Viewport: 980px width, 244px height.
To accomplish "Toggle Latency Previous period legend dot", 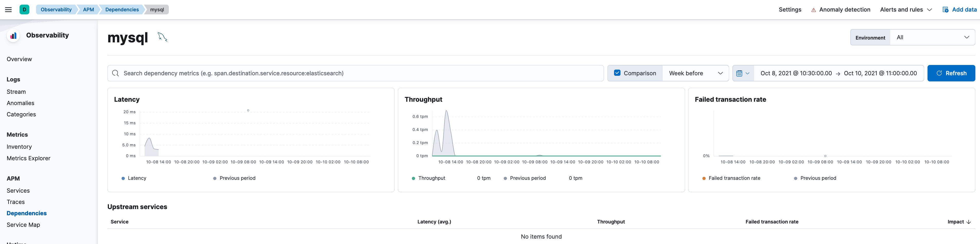I will pos(215,178).
